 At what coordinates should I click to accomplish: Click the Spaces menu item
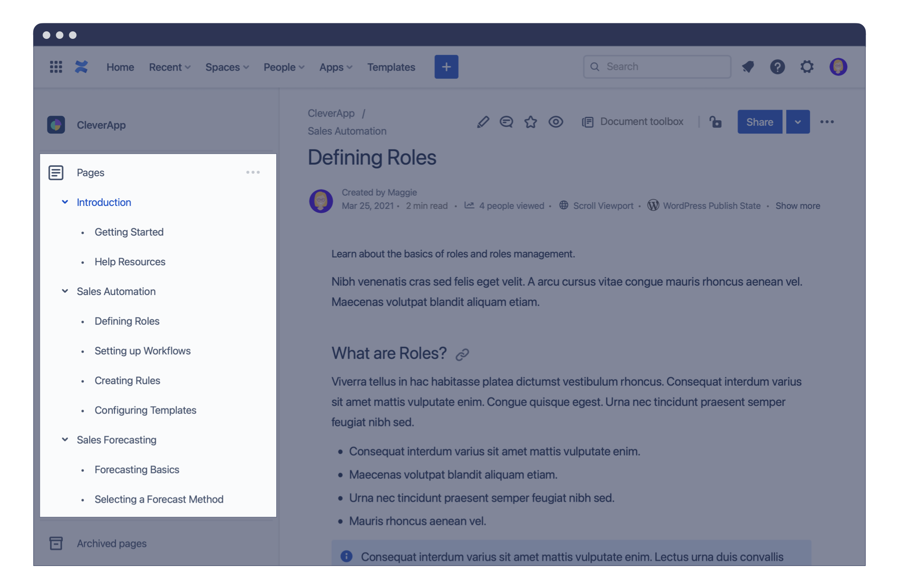click(x=228, y=66)
